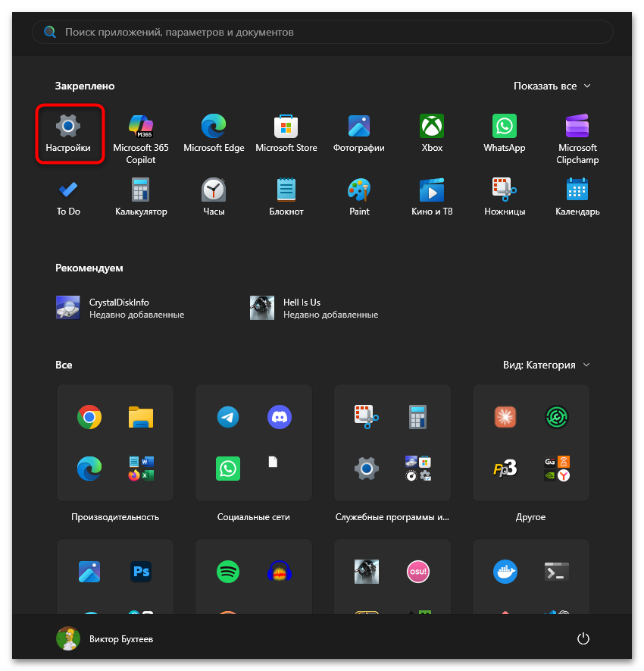Open pinned WhatsApp with its label
The width and height of the screenshot is (644, 671).
coord(505,133)
